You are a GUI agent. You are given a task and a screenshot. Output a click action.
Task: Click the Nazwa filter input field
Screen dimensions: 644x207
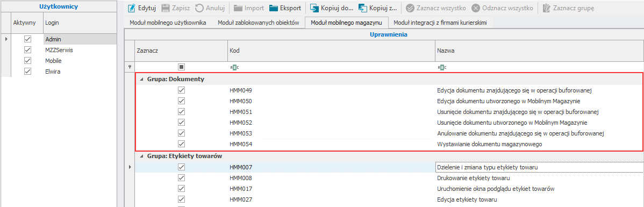(x=539, y=67)
